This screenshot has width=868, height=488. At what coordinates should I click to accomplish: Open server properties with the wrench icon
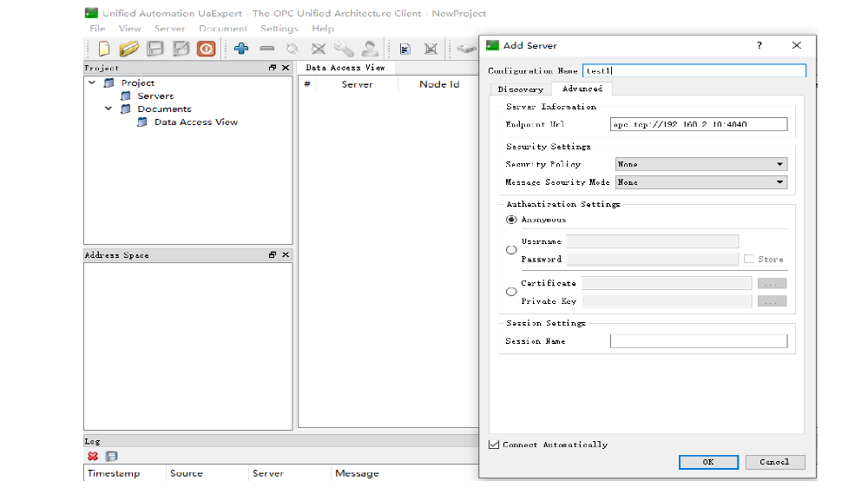(x=344, y=49)
